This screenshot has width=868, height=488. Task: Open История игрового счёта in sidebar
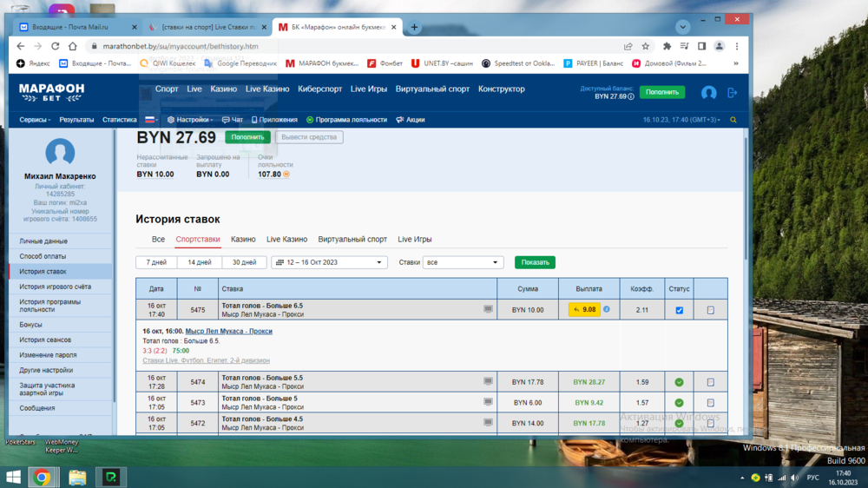click(56, 287)
